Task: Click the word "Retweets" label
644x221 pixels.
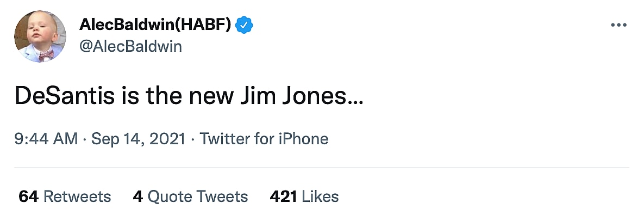Action: click(77, 197)
